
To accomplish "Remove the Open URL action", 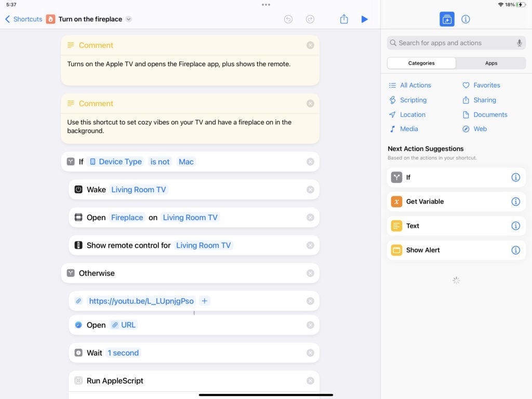I will 310,325.
